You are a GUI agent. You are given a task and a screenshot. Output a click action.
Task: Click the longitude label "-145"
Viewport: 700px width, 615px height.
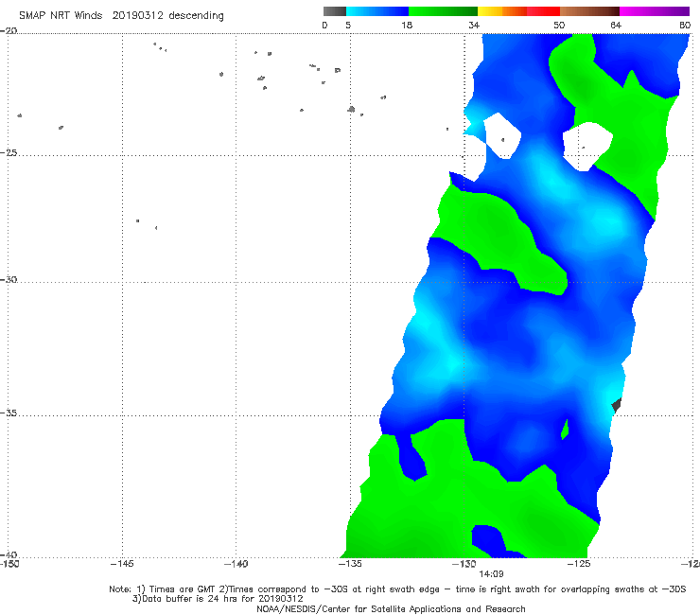(122, 564)
